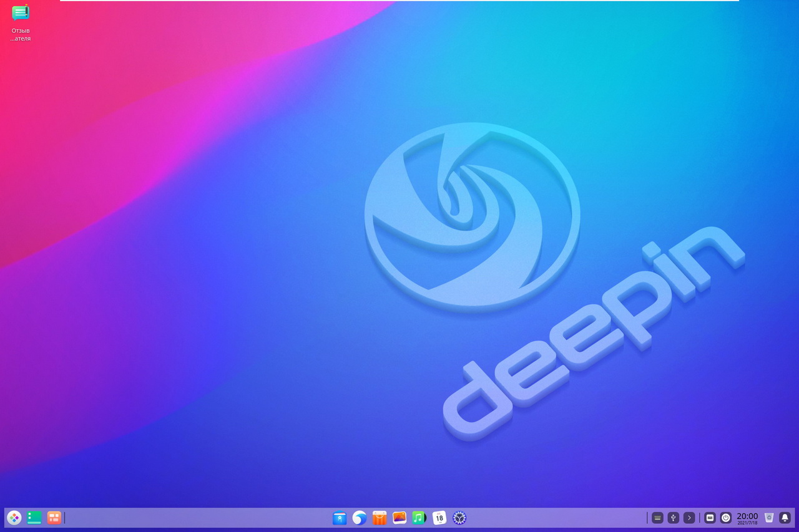Open the Music player app
This screenshot has width=799, height=532.
click(419, 518)
